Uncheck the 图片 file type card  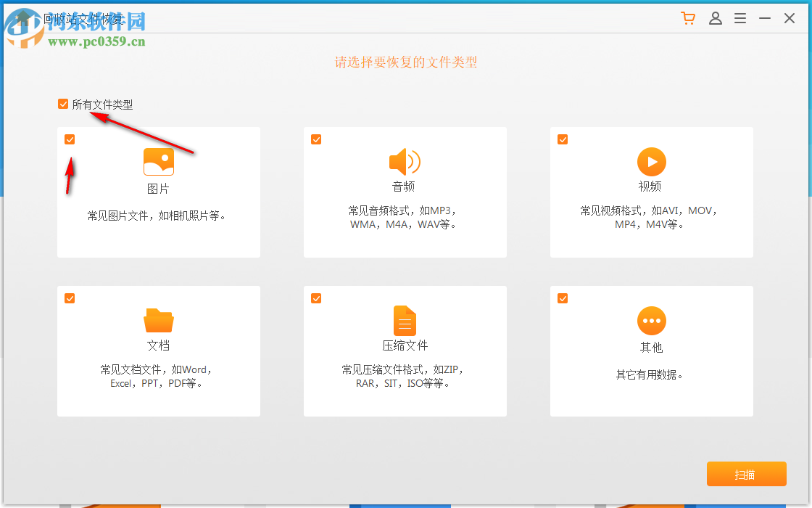[70, 139]
